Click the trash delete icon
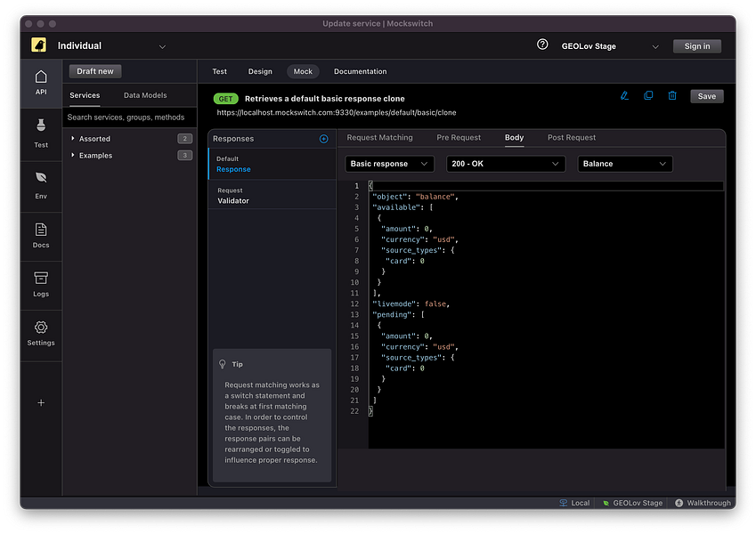This screenshot has height=534, width=756. coord(672,95)
